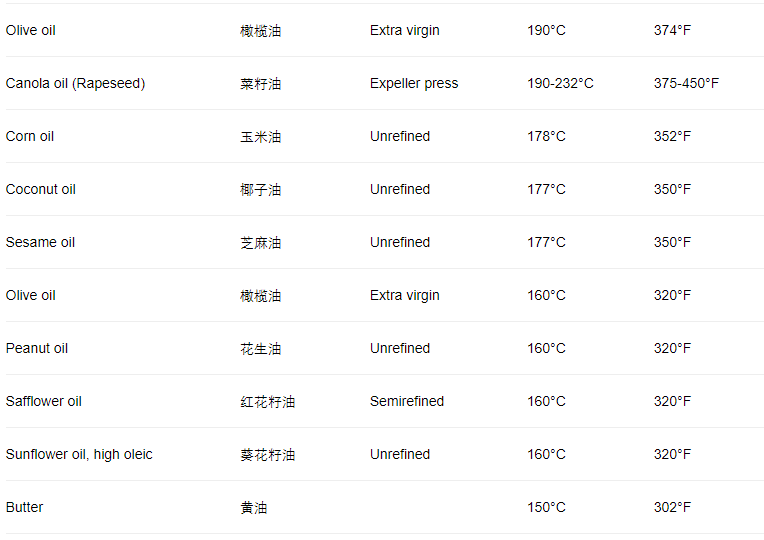Select the 352°F value for Corn oil
This screenshot has width=764, height=540.
pyautogui.click(x=672, y=136)
